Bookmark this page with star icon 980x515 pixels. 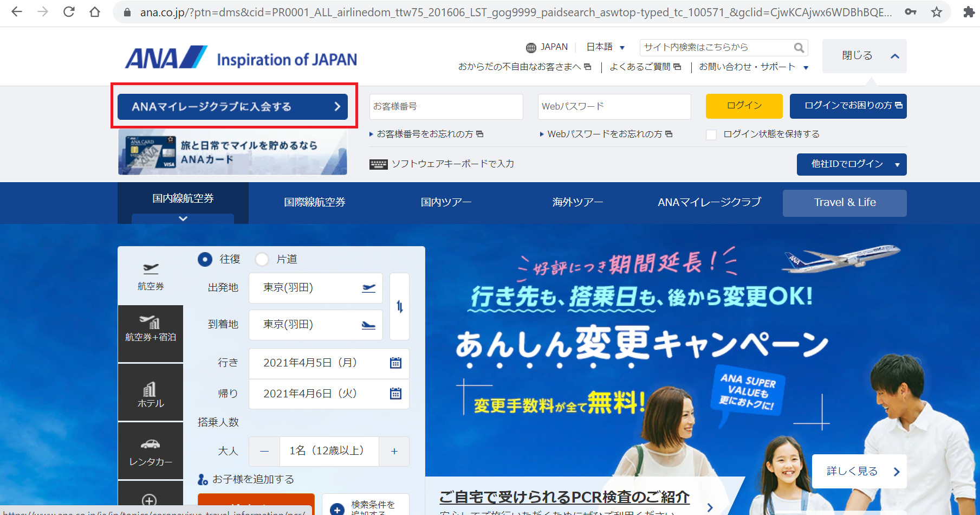[937, 12]
